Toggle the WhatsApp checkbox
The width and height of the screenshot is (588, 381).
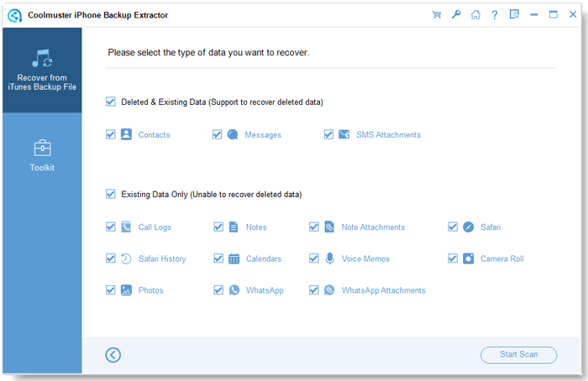pos(218,290)
